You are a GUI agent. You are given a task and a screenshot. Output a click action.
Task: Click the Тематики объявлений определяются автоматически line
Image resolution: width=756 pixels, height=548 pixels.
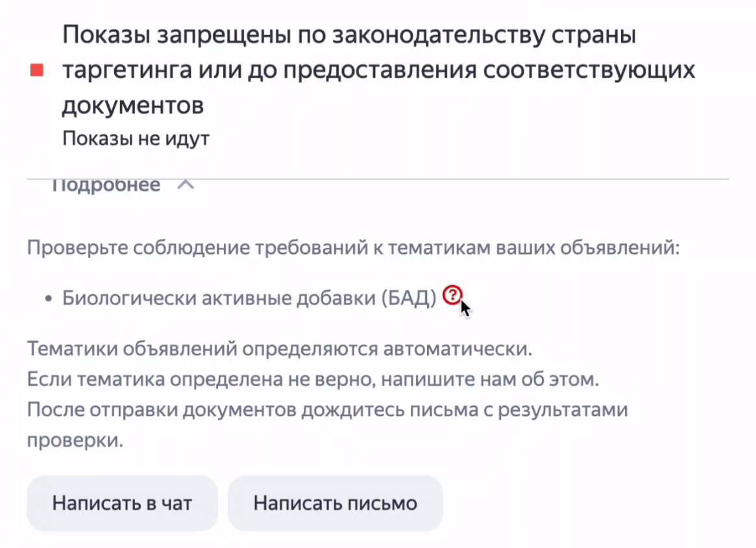point(280,349)
